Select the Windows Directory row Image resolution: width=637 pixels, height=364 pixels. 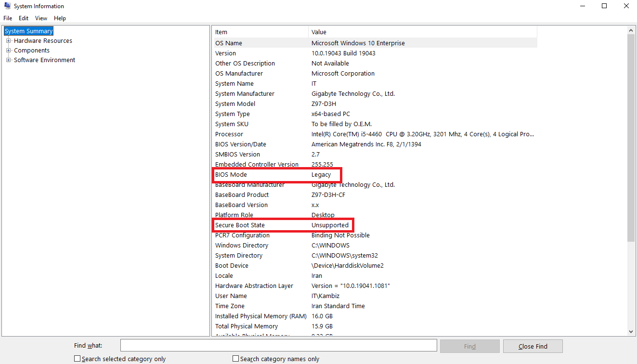pos(375,245)
